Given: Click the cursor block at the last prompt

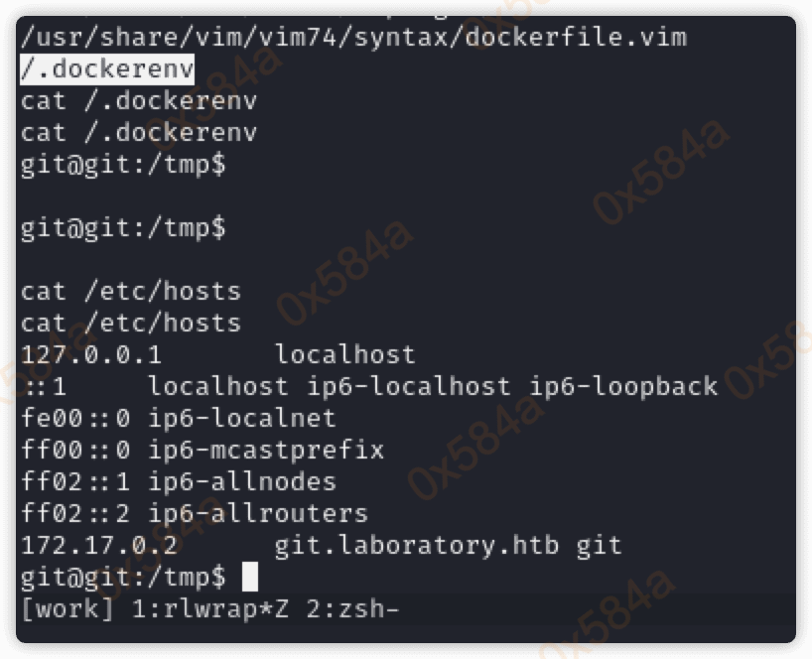Looking at the screenshot, I should (x=249, y=576).
